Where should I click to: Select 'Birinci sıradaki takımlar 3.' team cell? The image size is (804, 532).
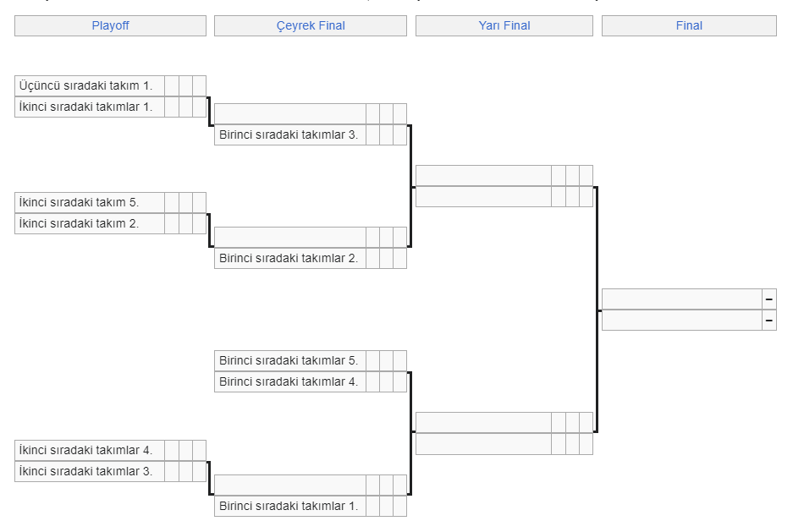click(x=289, y=134)
